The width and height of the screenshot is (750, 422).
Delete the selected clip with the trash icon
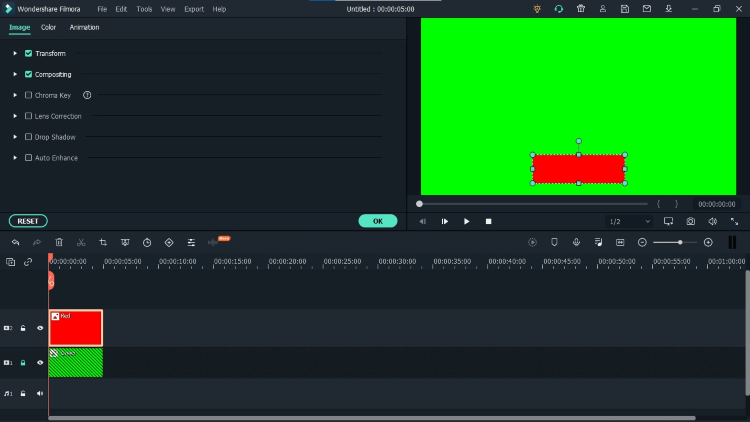point(59,243)
